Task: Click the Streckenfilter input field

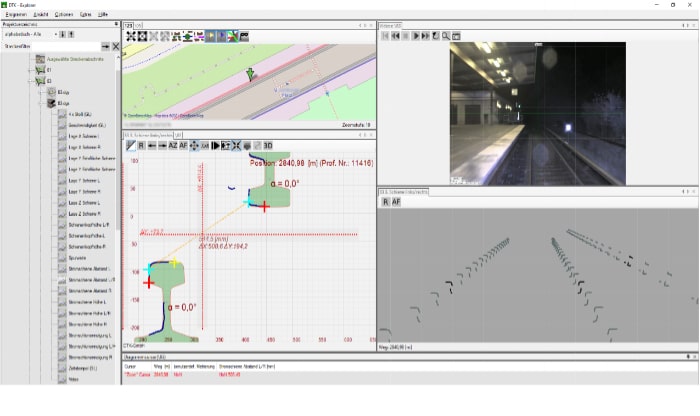Action: click(67, 46)
